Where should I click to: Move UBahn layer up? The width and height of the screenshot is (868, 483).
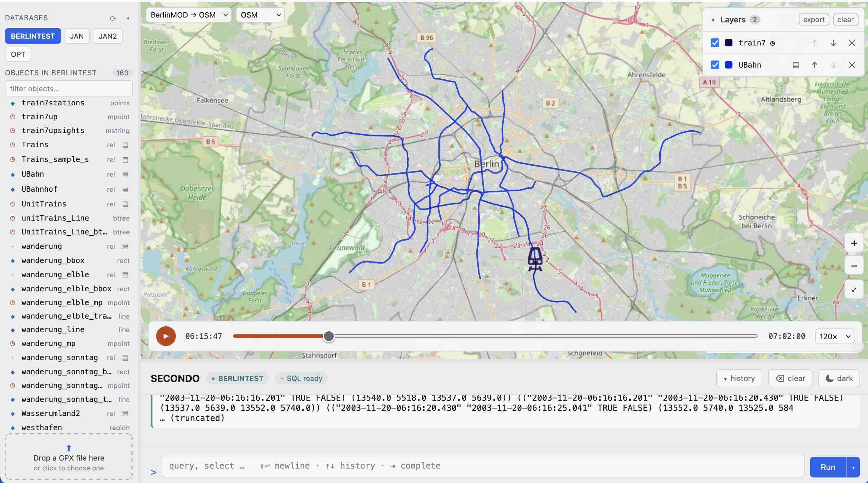point(815,65)
